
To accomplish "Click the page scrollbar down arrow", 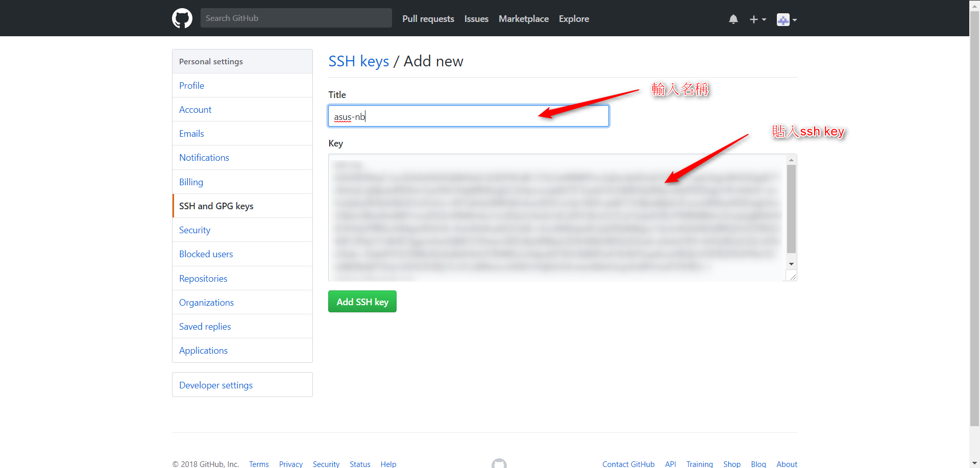I will 975,463.
